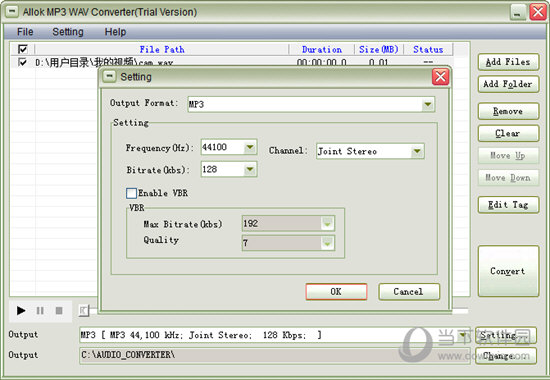550x380 pixels.
Task: Click the Move Up button
Action: pos(508,155)
